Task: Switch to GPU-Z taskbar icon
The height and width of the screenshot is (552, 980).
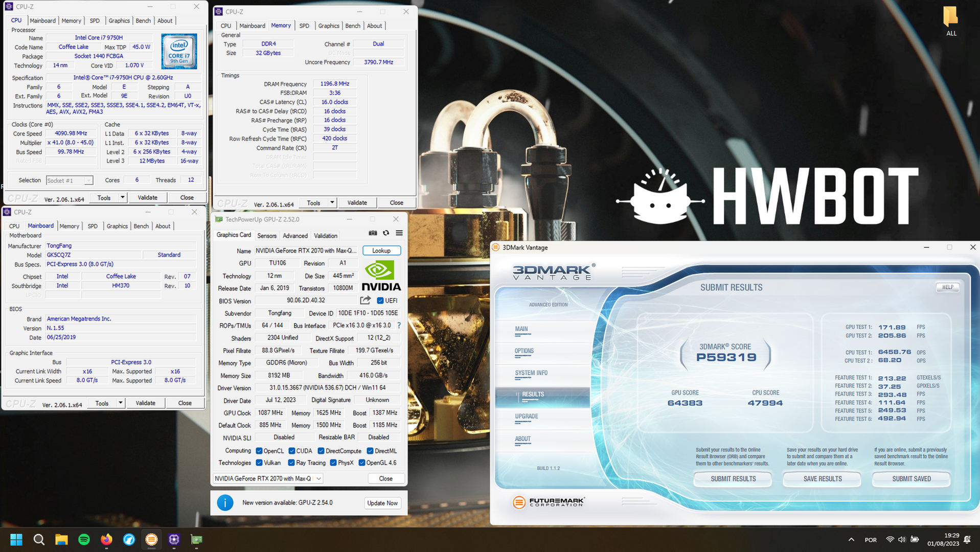Action: click(x=196, y=539)
